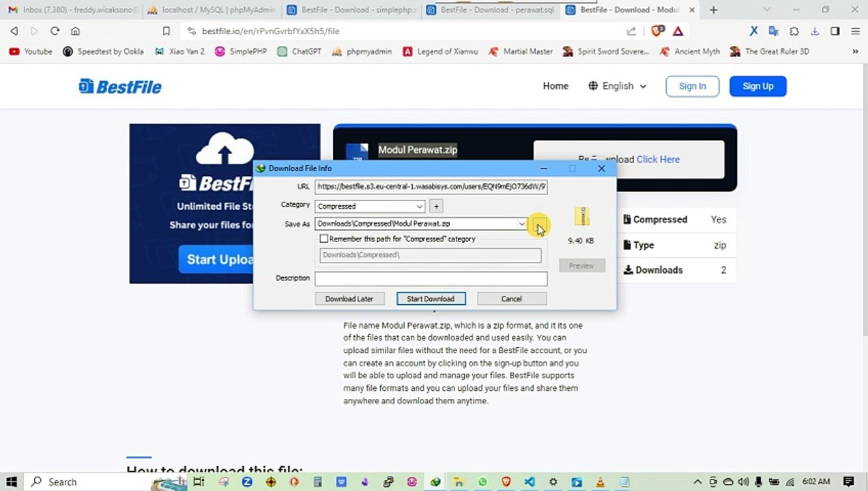Show hidden system tray icons
This screenshot has height=491, width=868.
[x=697, y=481]
